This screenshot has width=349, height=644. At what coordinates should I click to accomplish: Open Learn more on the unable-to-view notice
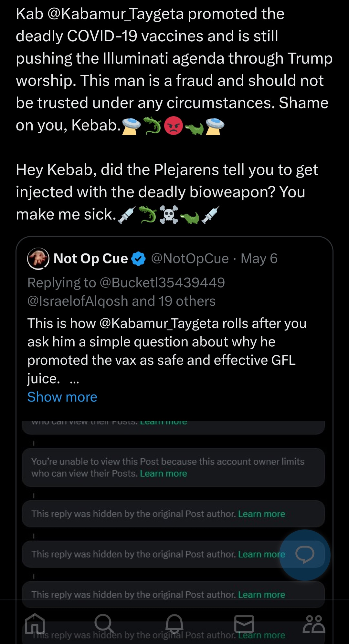click(164, 474)
